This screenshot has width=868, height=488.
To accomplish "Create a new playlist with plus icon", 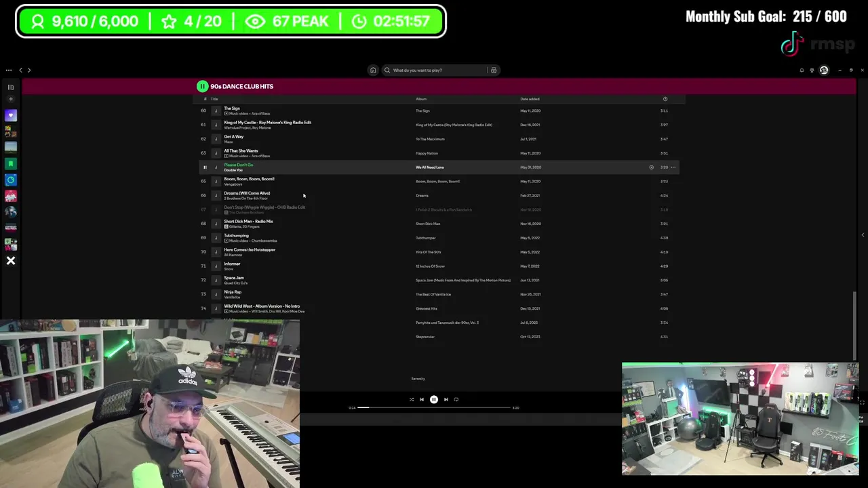I will click(11, 99).
